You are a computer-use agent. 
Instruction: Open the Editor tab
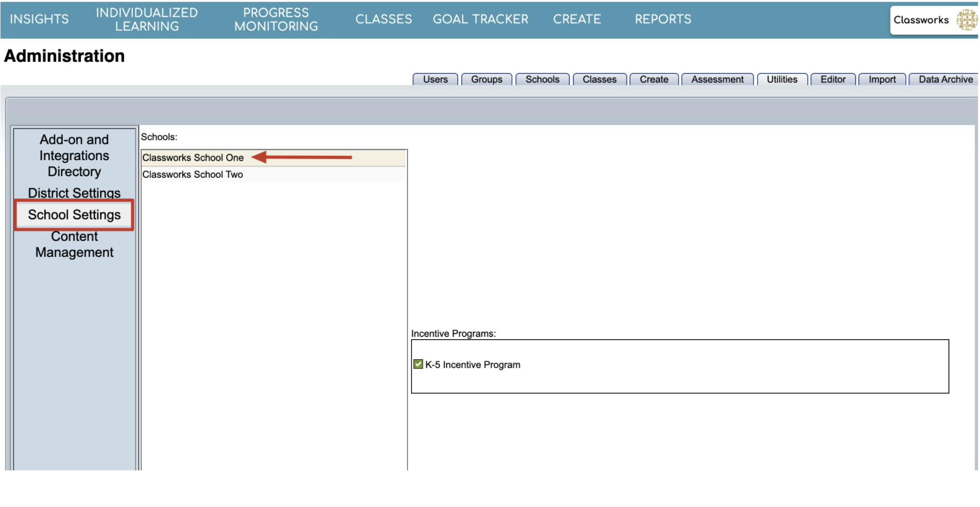pos(833,79)
